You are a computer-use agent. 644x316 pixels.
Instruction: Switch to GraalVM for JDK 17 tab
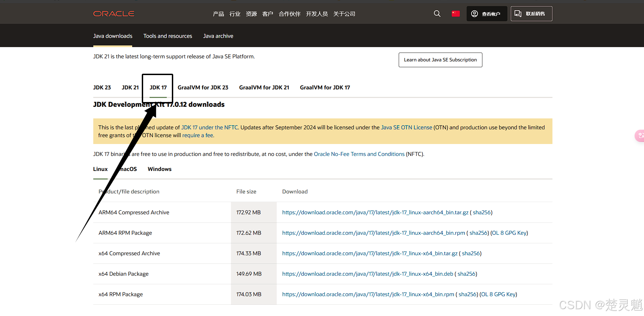(x=325, y=87)
